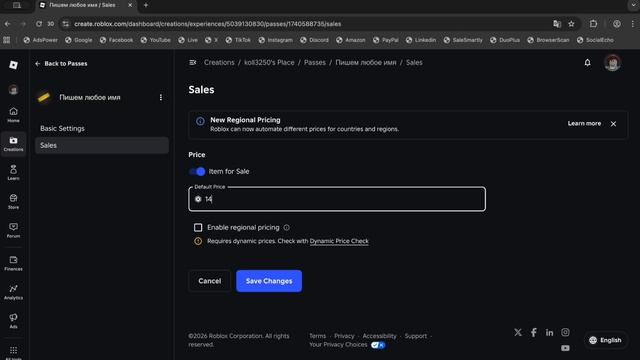Open YouTube bookmark
The width and height of the screenshot is (640, 360).
pos(156,40)
